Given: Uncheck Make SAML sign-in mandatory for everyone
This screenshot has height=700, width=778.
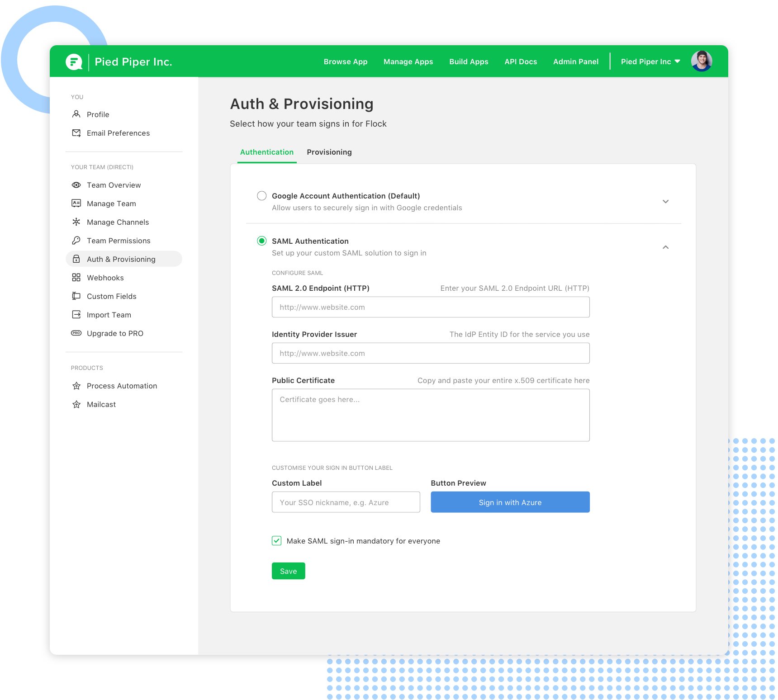Looking at the screenshot, I should pos(276,540).
